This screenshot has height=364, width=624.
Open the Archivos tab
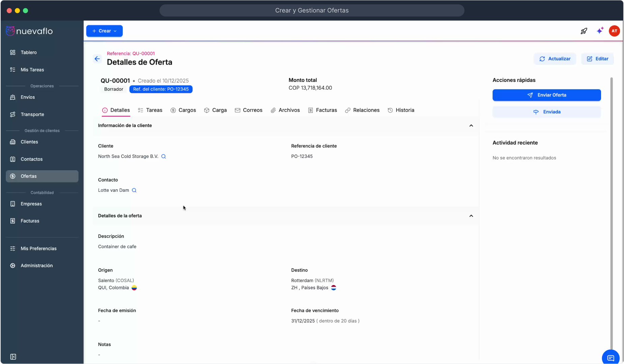point(285,110)
